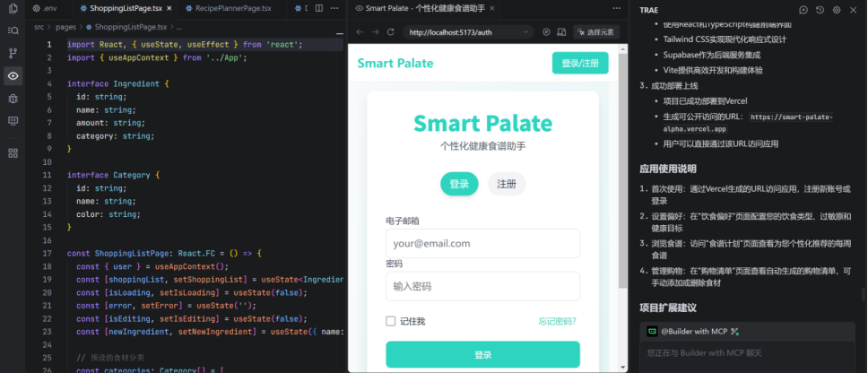This screenshot has width=868, height=373.
Task: Open the more actions ellipsis in preview tab bar
Action: tap(616, 8)
